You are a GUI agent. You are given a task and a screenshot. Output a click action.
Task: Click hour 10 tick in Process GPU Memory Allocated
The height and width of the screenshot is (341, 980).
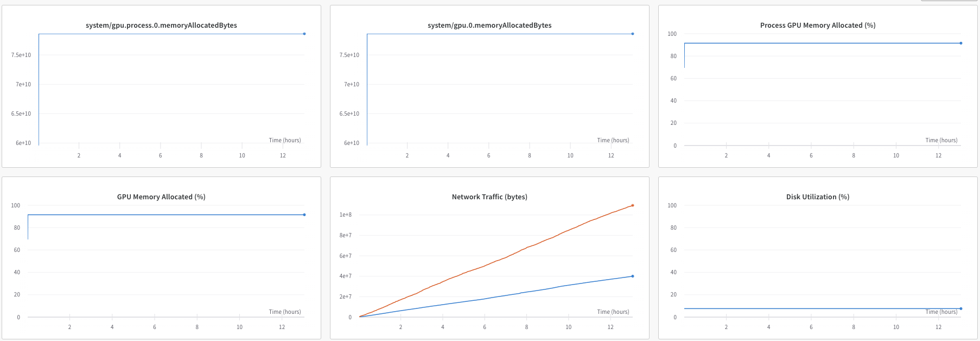896,156
